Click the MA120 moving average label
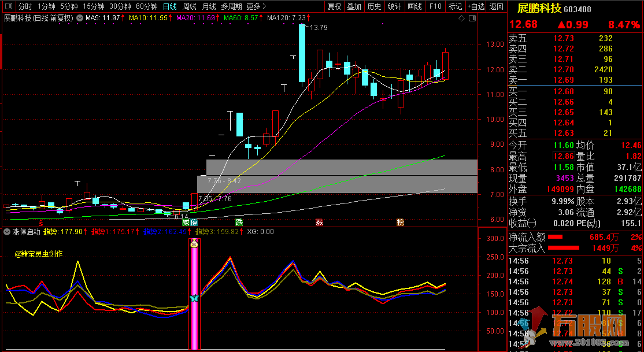 pos(288,18)
